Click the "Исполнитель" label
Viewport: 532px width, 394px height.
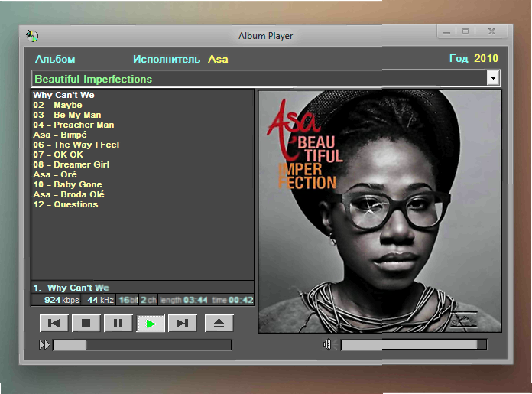tap(167, 59)
